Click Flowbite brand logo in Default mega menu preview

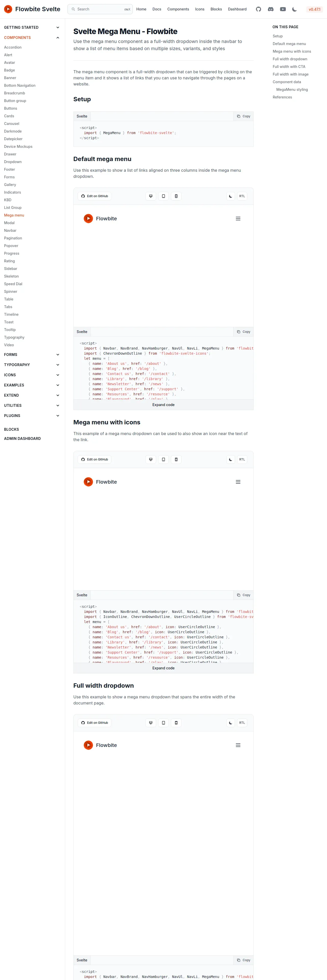pos(100,219)
